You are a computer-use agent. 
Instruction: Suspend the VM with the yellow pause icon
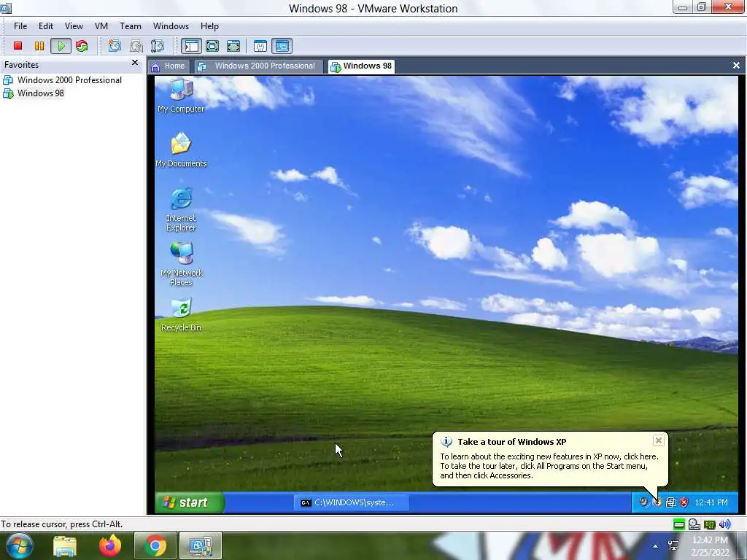pyautogui.click(x=39, y=46)
